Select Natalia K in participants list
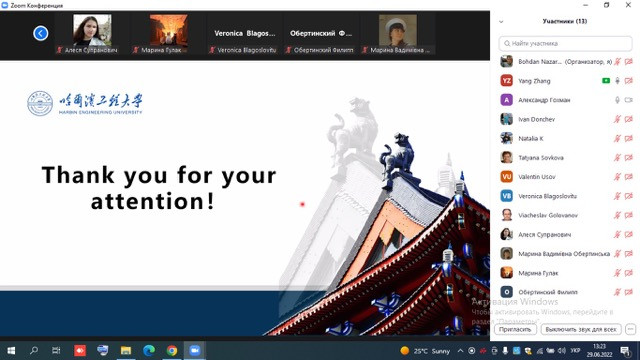Viewport: 640px width, 360px height. [x=565, y=138]
